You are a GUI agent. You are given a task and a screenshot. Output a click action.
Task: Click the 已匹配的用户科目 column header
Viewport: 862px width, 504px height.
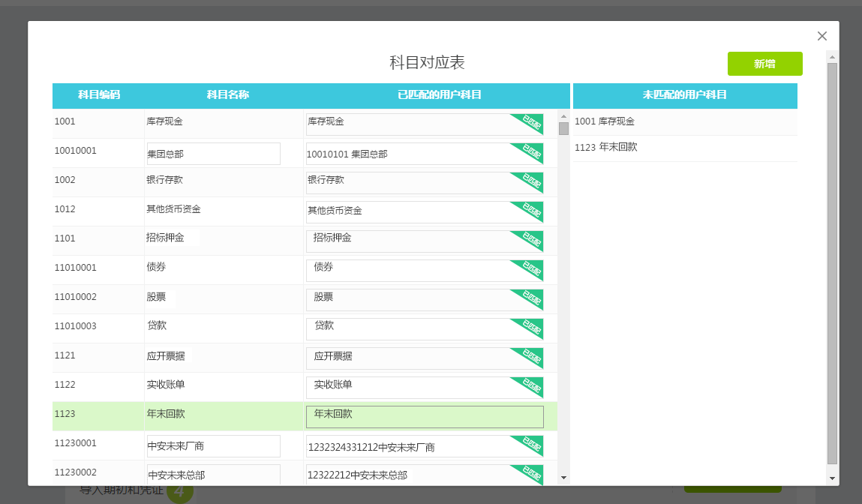439,95
